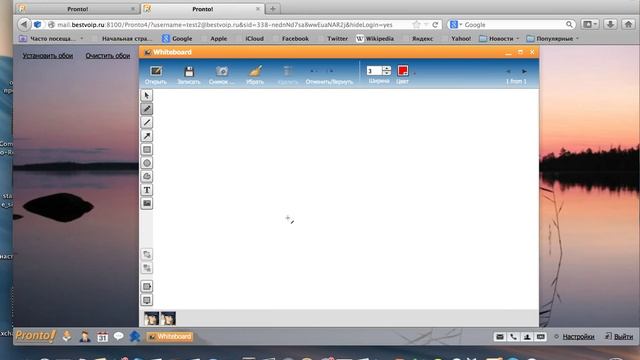Viewport: 640px width, 360px height.
Task: Open the Wikipedia bookmark
Action: point(375,38)
